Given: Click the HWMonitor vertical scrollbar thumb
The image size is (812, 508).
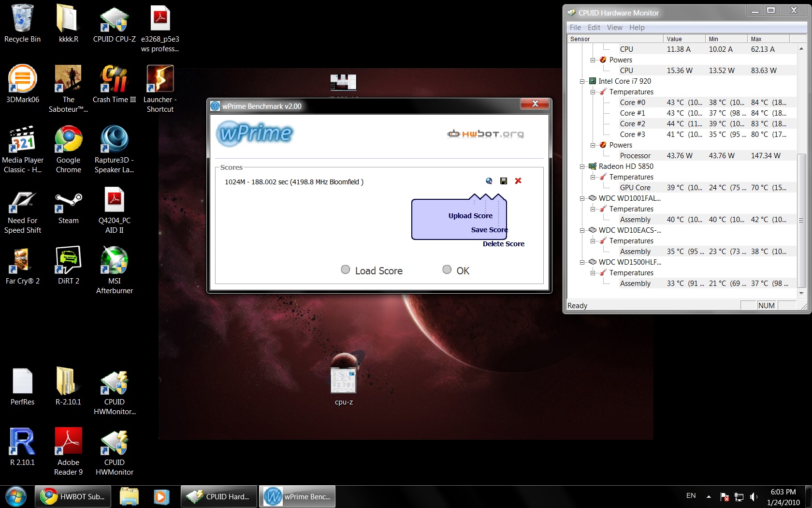Looking at the screenshot, I should click(801, 220).
